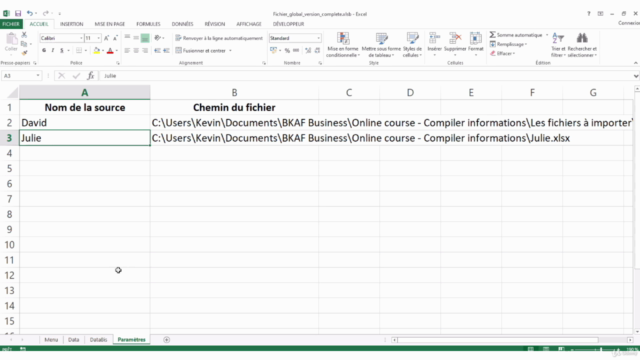Cancel the formula bar entry (X)

[61, 76]
